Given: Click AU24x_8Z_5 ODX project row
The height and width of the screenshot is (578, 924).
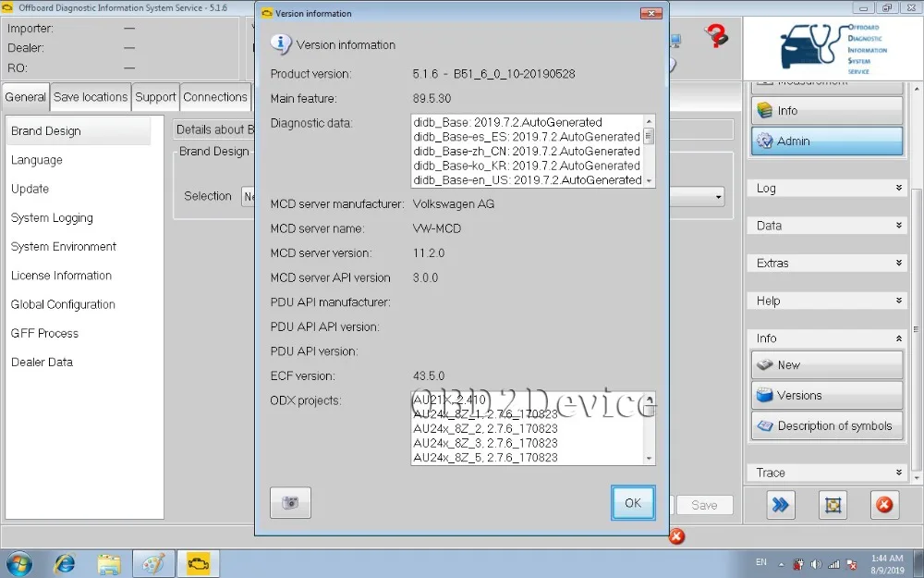Looking at the screenshot, I should tap(486, 457).
